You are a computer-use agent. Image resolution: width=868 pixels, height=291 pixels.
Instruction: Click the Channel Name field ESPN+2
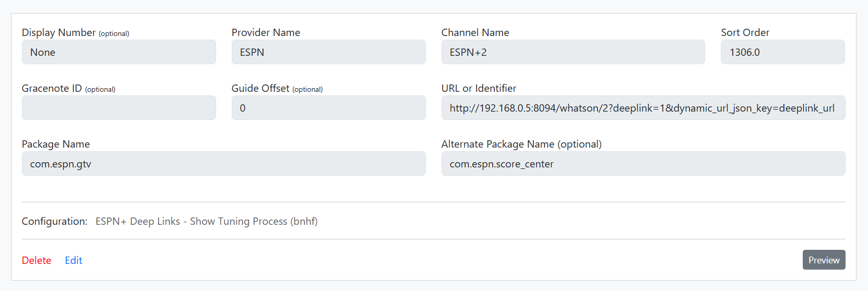tap(573, 52)
